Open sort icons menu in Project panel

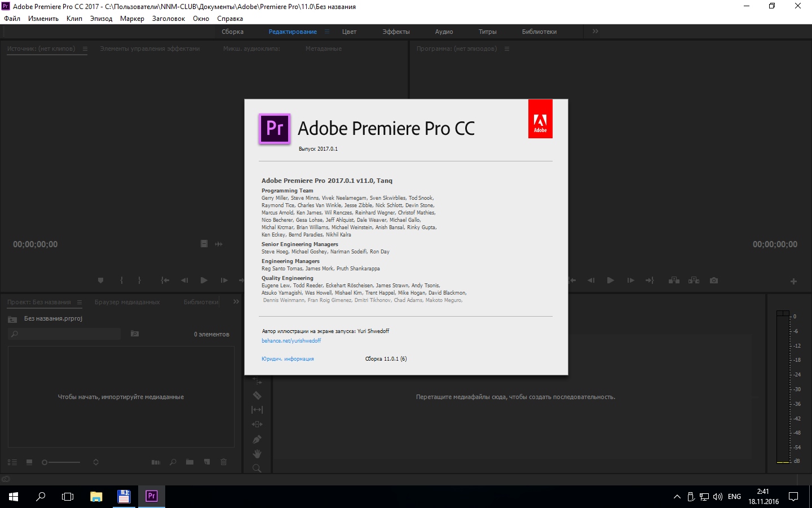pyautogui.click(x=96, y=462)
